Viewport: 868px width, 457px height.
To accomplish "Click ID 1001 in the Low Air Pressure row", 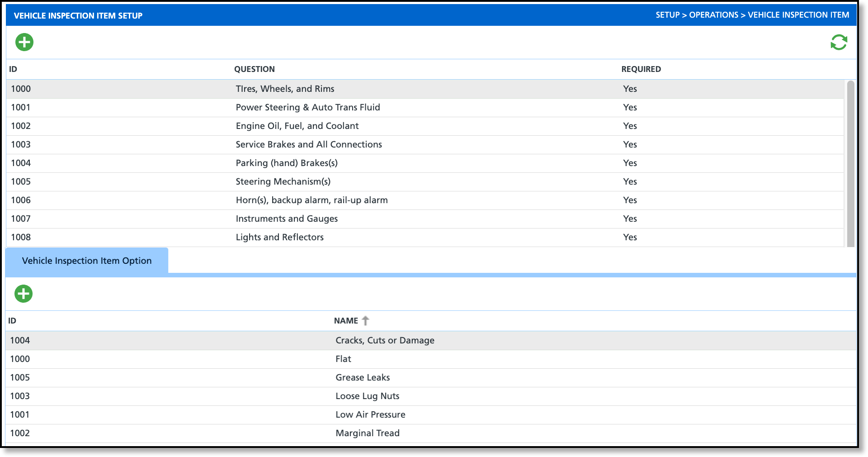I will 20,415.
